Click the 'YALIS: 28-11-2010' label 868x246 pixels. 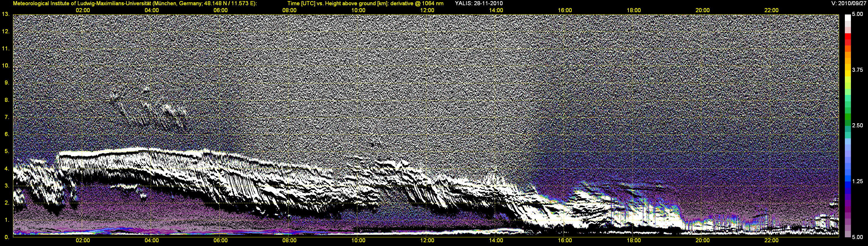(x=479, y=3)
